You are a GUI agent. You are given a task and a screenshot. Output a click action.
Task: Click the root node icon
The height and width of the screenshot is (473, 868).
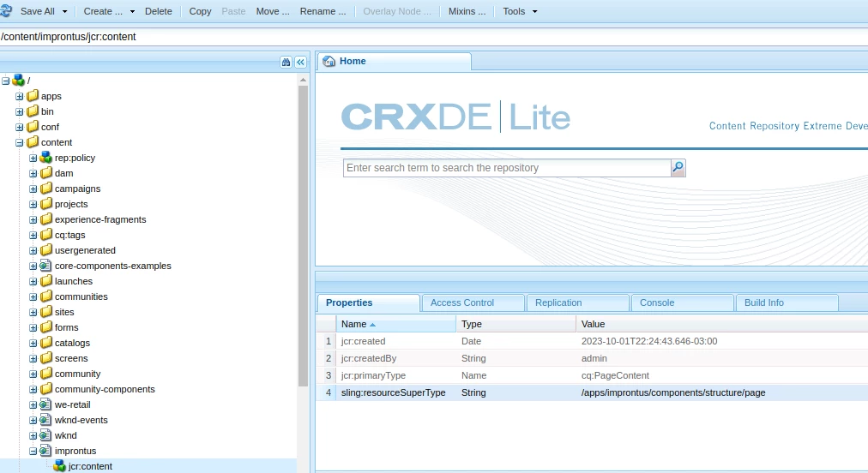(x=18, y=81)
